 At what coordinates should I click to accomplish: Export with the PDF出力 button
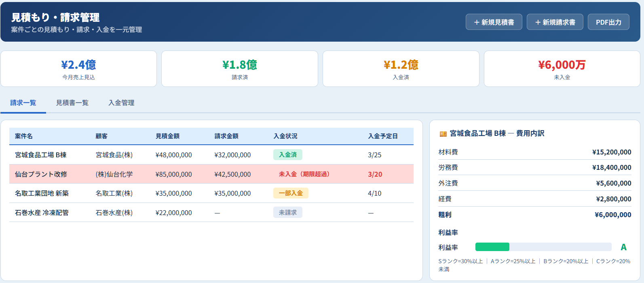click(608, 22)
